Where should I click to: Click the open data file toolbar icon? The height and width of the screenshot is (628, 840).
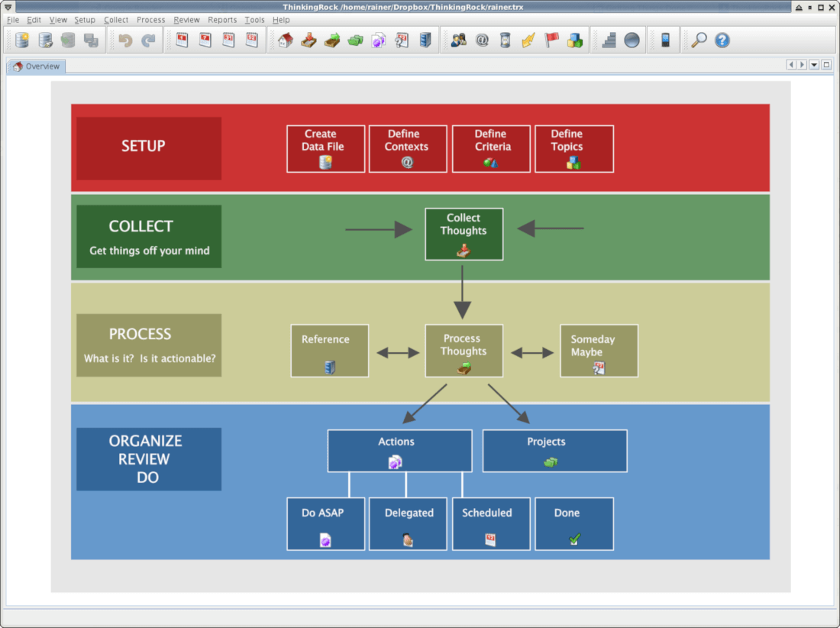tap(46, 40)
